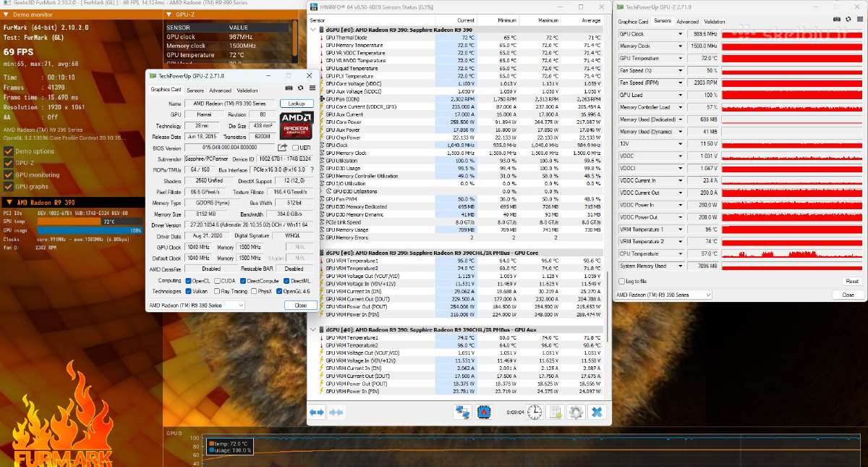Switch to Validation tab in GPU-Z Sensors window

coord(714,22)
